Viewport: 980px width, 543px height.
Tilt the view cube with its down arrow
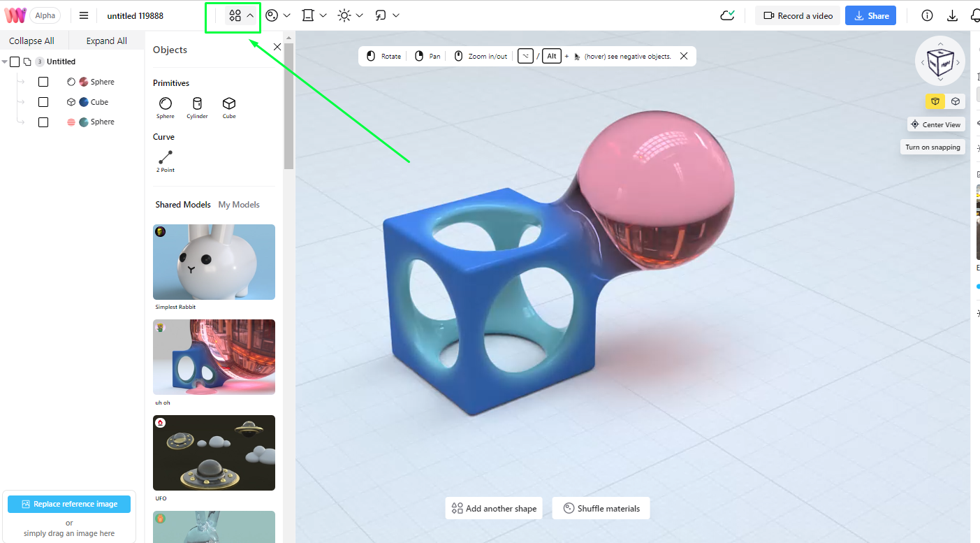point(940,80)
